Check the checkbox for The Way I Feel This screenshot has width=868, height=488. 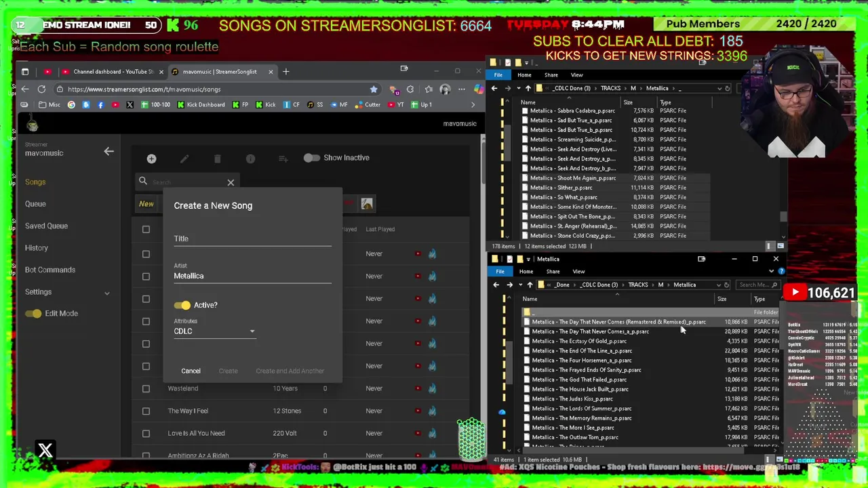pyautogui.click(x=146, y=411)
